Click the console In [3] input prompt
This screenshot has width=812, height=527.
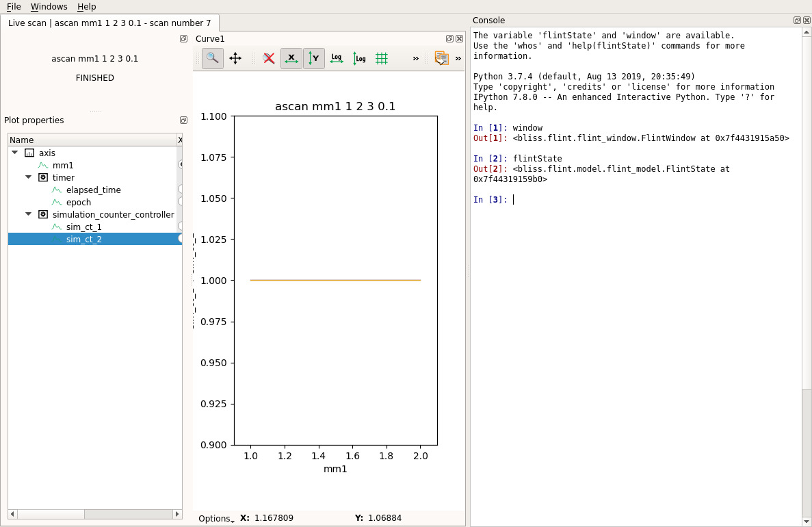click(490, 199)
